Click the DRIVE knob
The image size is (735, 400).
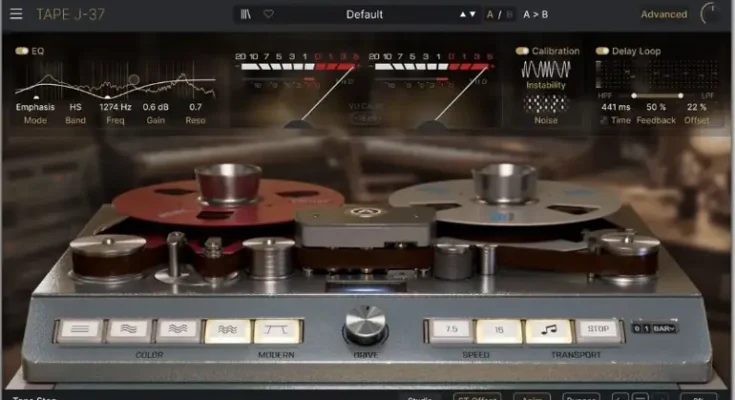[365, 325]
